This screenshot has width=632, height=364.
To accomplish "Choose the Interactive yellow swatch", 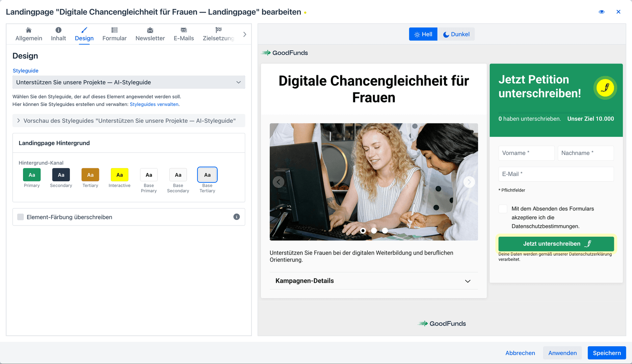I will pyautogui.click(x=119, y=175).
